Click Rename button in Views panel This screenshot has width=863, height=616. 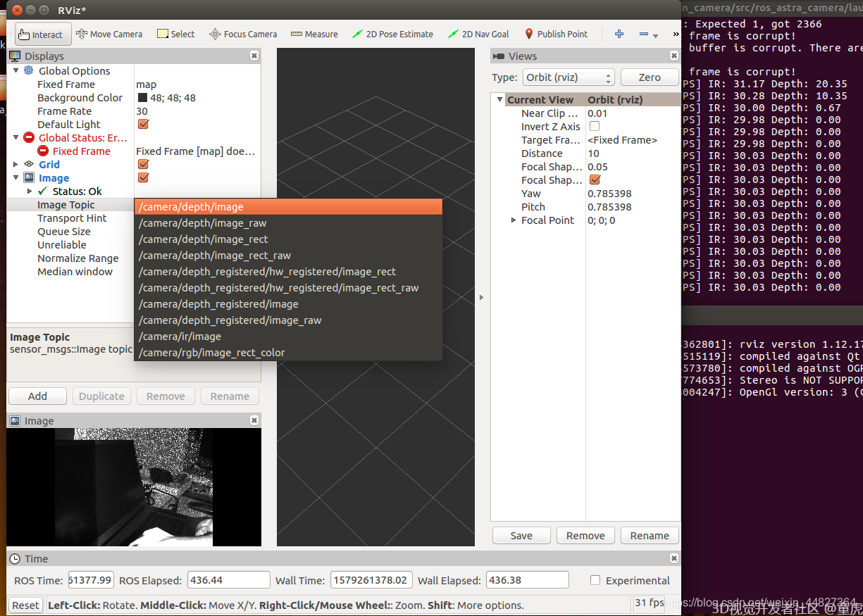pos(650,535)
